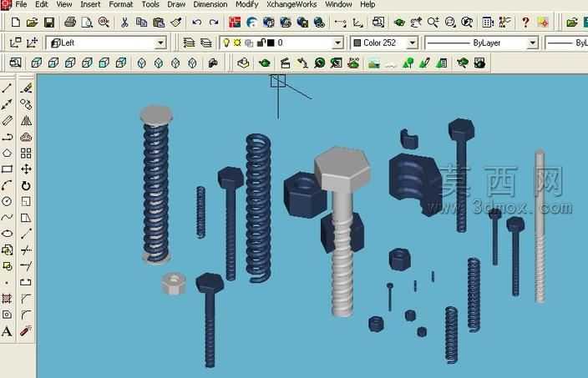Open Landscape New tree icon
Viewport: 588px width, 378px height.
tap(408, 63)
